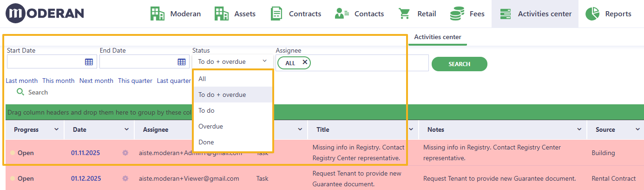The width and height of the screenshot is (644, 190).
Task: Filter by Last month
Action: (22, 81)
